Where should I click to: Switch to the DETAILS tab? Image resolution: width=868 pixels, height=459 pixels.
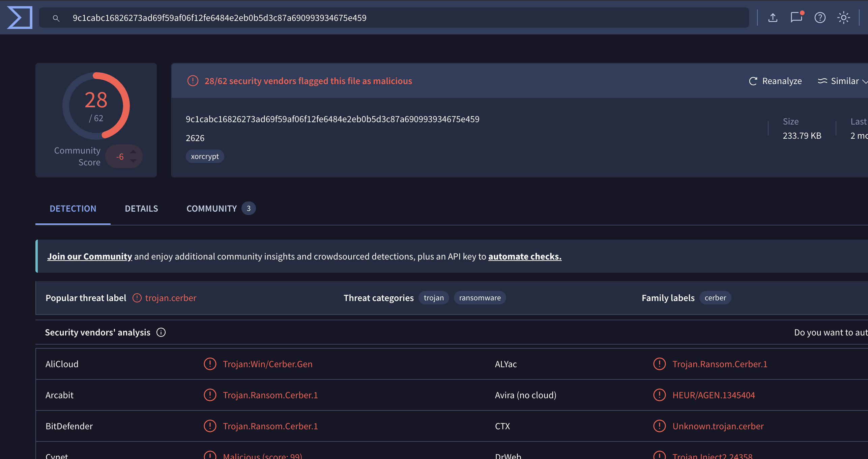coord(141,209)
